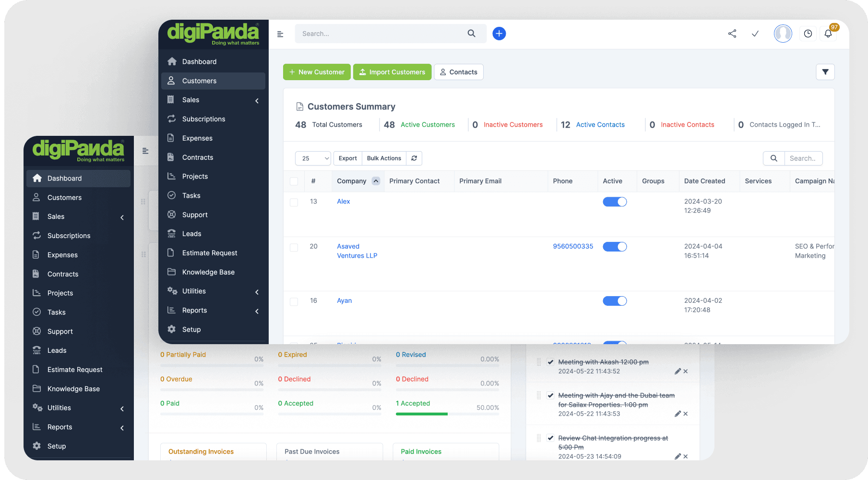This screenshot has height=480, width=868.
Task: Open the user profile avatar
Action: click(783, 34)
